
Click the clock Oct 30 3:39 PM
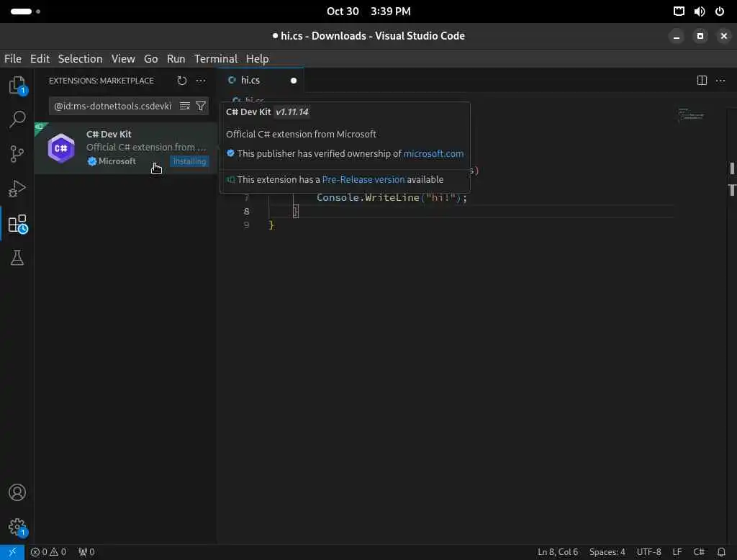368,12
